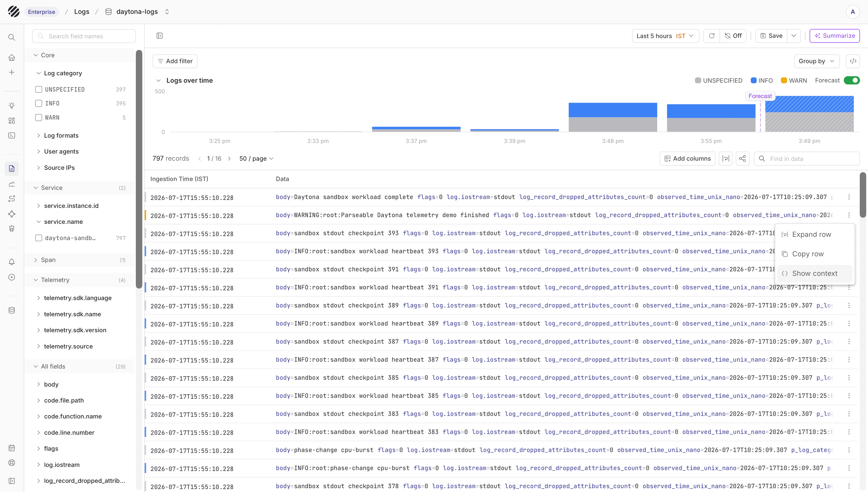
Task: Select the logs document icon in sidebar
Action: coord(12,169)
